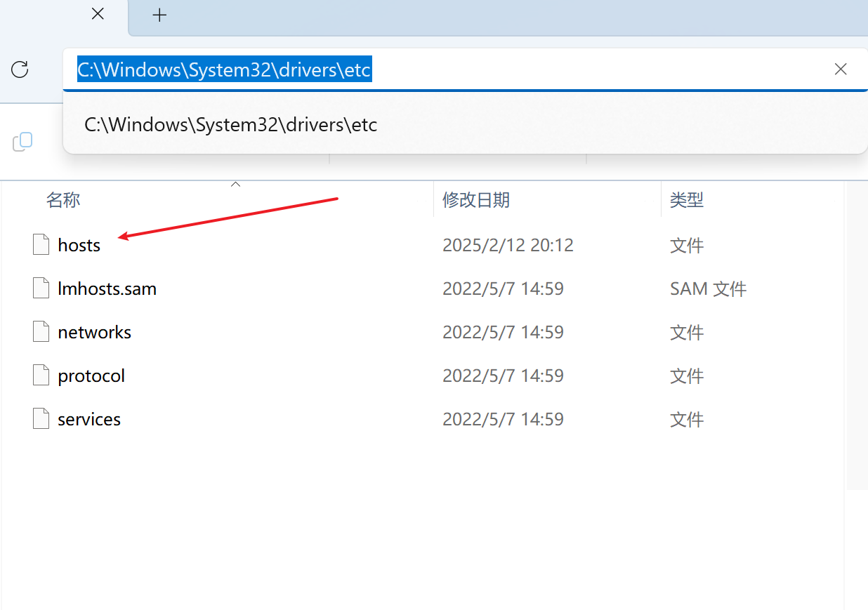
Task: Select the hosts file icon
Action: (x=41, y=245)
